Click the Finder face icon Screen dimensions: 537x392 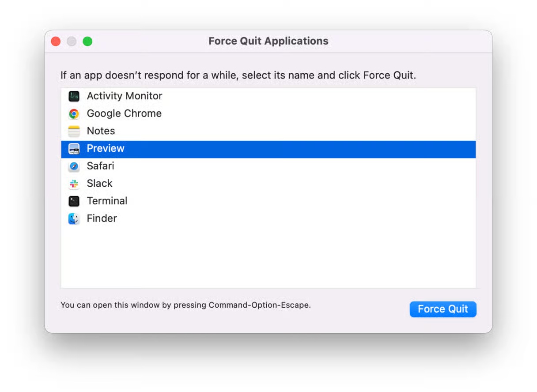point(74,219)
